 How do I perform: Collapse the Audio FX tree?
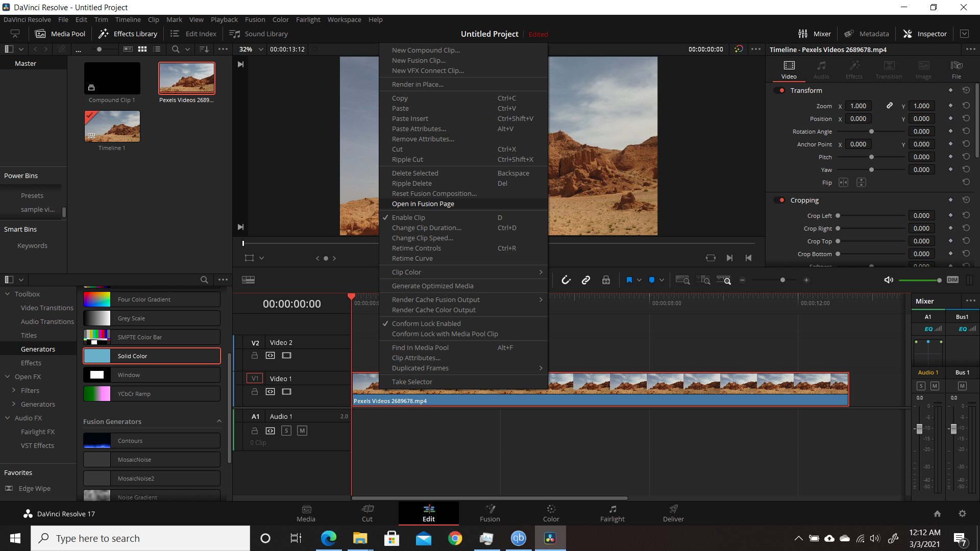8,418
